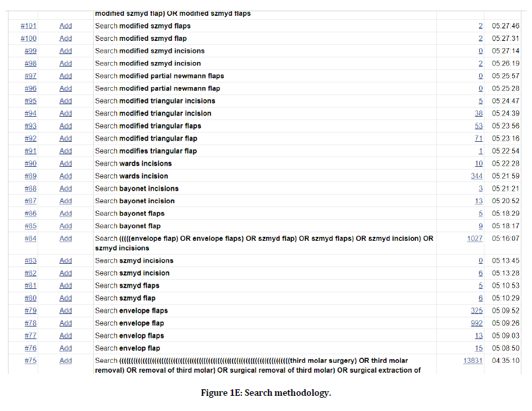
Task: Add search #97 modified partial newmann flaps
Action: click(65, 76)
